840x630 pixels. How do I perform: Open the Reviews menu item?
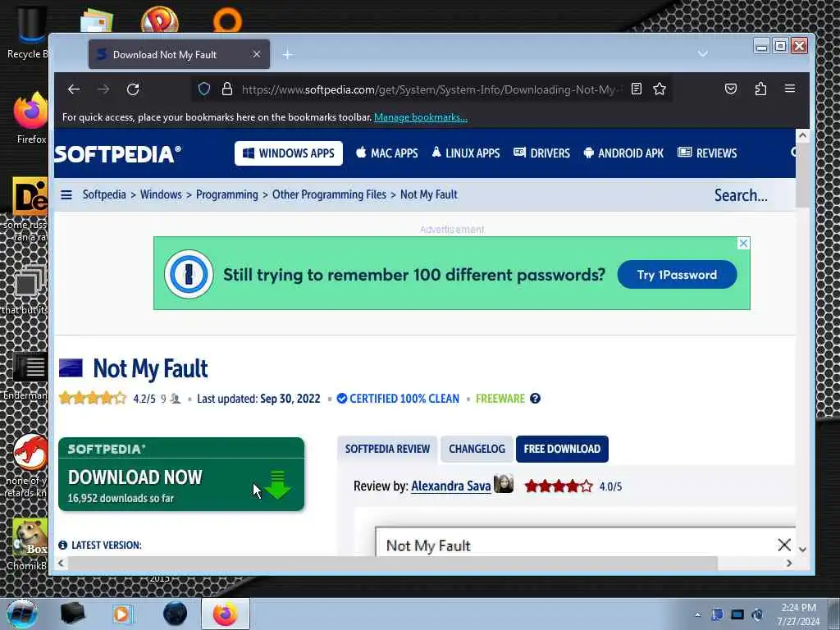point(707,153)
